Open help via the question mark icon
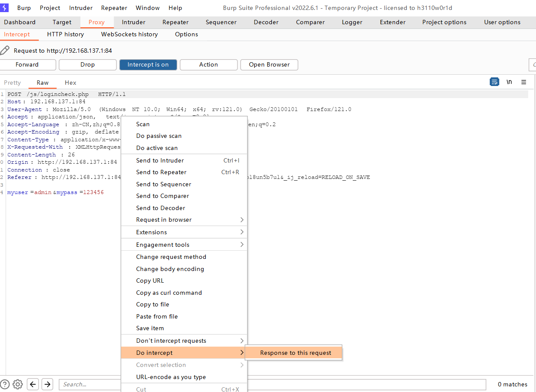Screen dimensions: 536x392 pyautogui.click(x=5, y=384)
